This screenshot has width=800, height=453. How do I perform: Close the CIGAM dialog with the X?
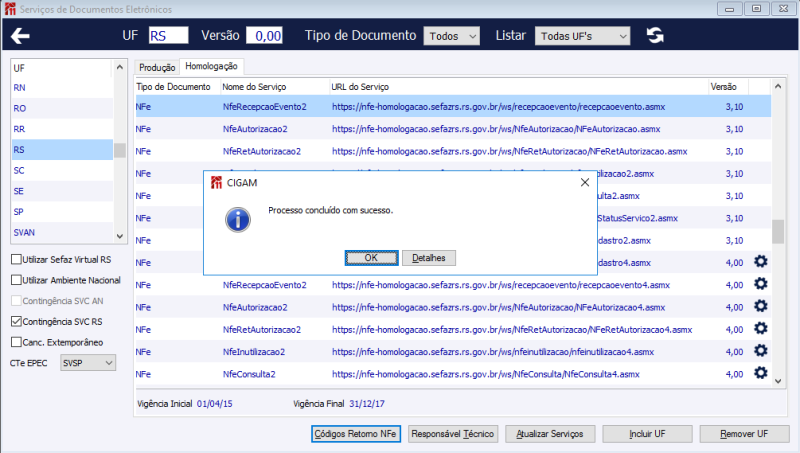click(585, 183)
